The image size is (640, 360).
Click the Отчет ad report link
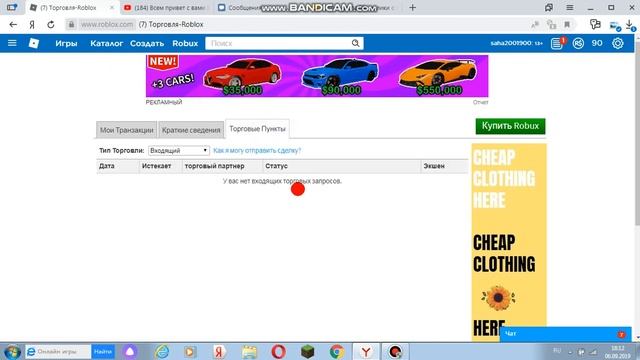coord(480,102)
